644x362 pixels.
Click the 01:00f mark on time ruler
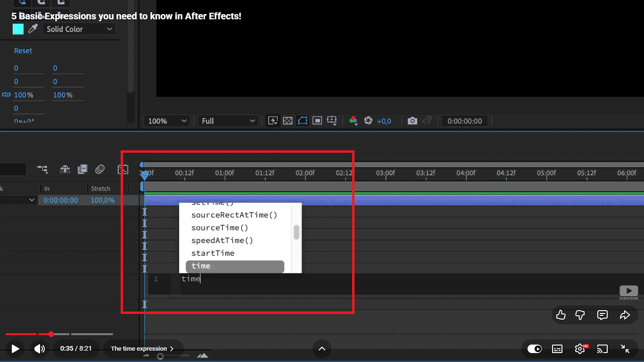[224, 173]
